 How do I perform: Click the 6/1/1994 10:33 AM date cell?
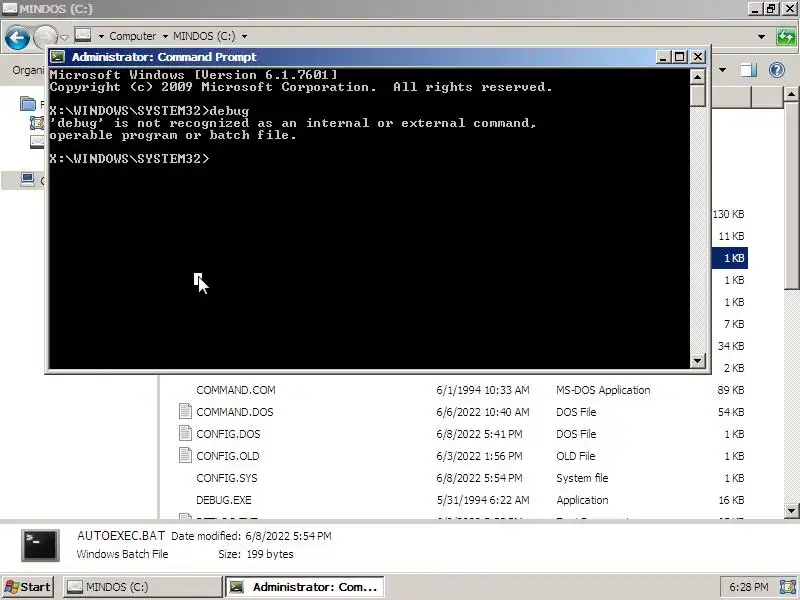click(x=483, y=390)
